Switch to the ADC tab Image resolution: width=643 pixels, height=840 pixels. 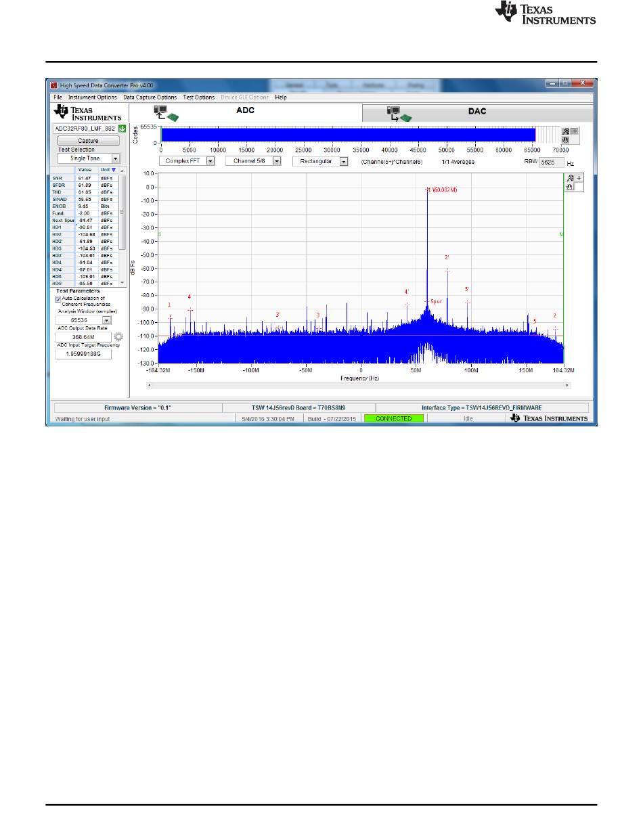tap(245, 112)
